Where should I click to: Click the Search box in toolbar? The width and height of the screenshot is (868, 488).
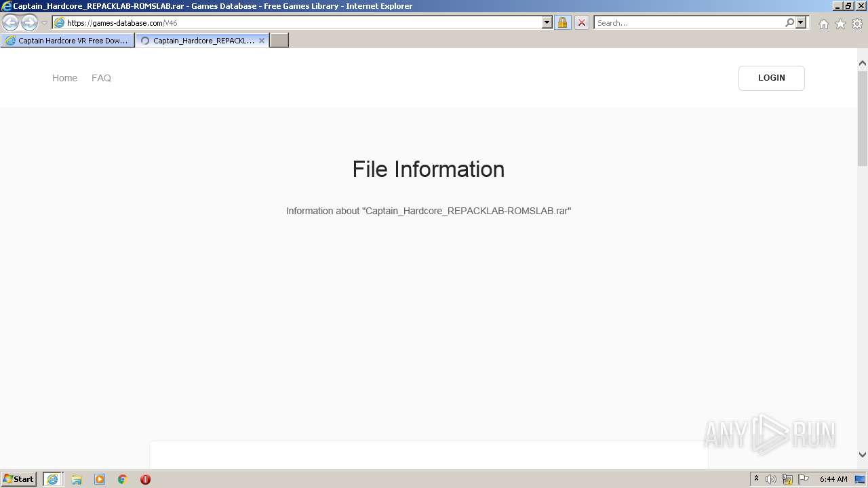(x=689, y=22)
